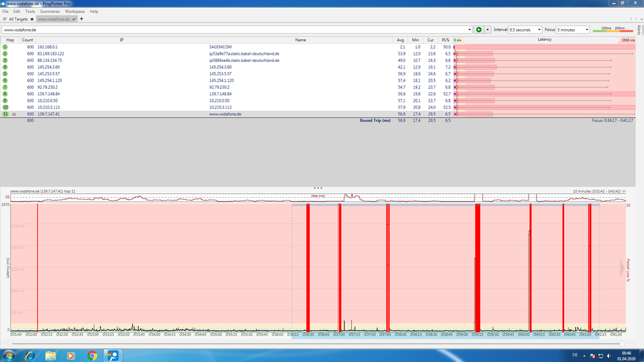Click the Focus: 0:36:17 - 0:41:17 label

[612, 120]
